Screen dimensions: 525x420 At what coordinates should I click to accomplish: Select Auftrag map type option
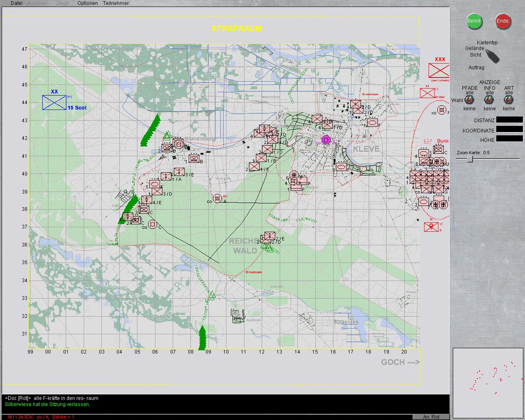(x=476, y=68)
